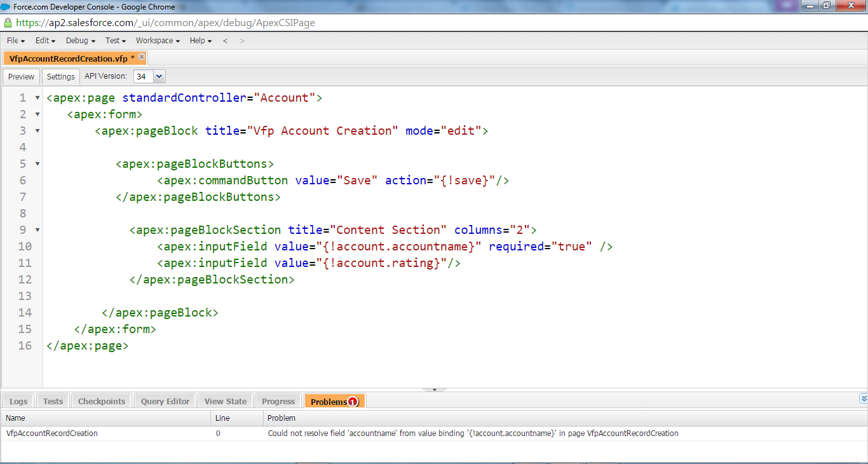The height and width of the screenshot is (464, 868).
Task: Click the secure lock icon in address bar
Action: 8,23
